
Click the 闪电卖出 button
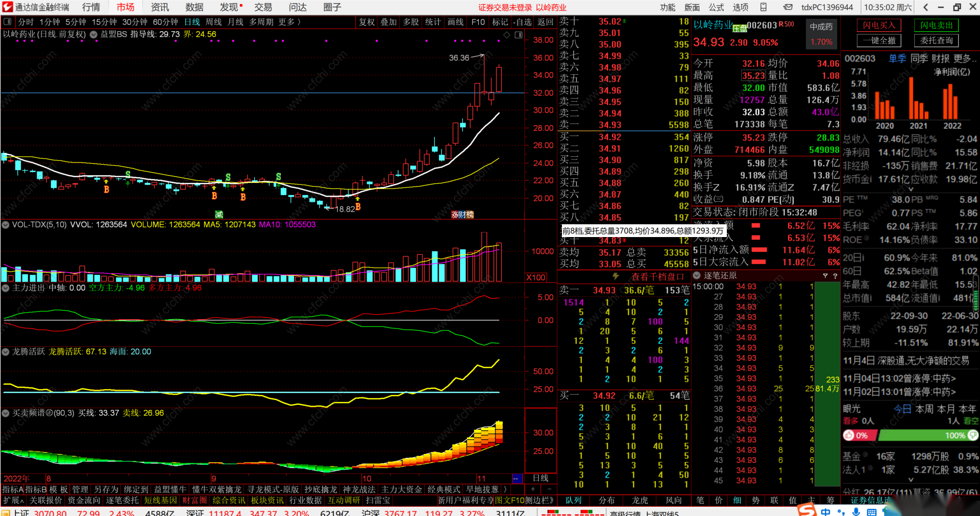937,26
